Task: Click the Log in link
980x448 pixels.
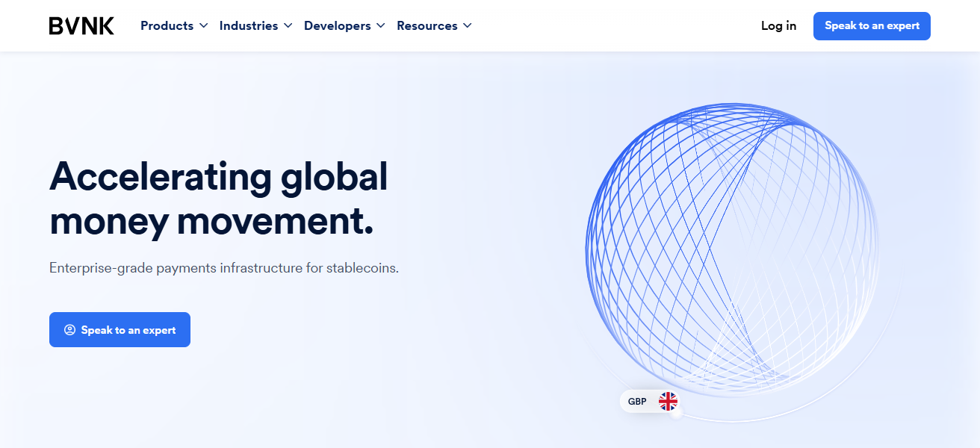Action: pos(778,26)
